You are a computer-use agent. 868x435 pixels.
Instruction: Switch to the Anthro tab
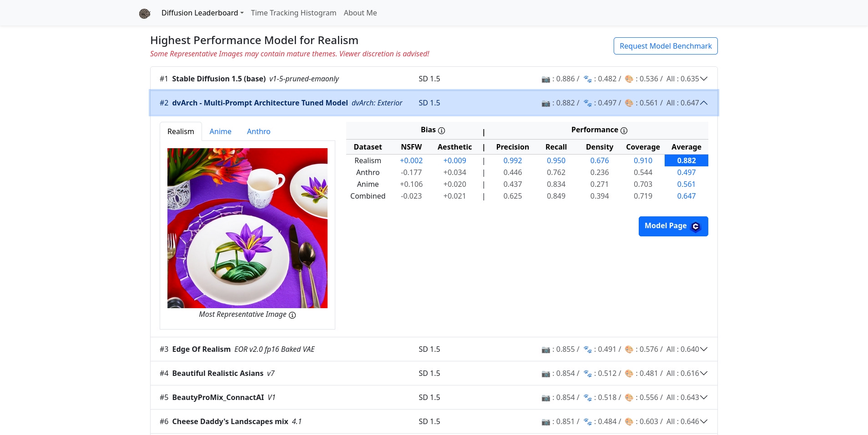click(x=258, y=131)
